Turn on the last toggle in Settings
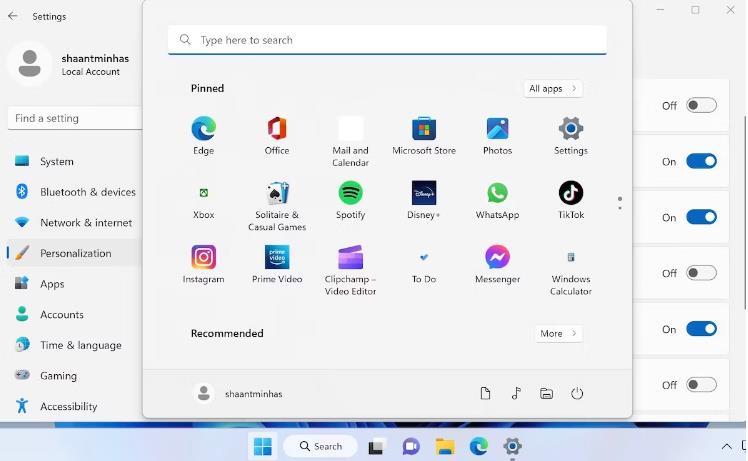Viewport: 748px width, 461px height. tap(701, 385)
